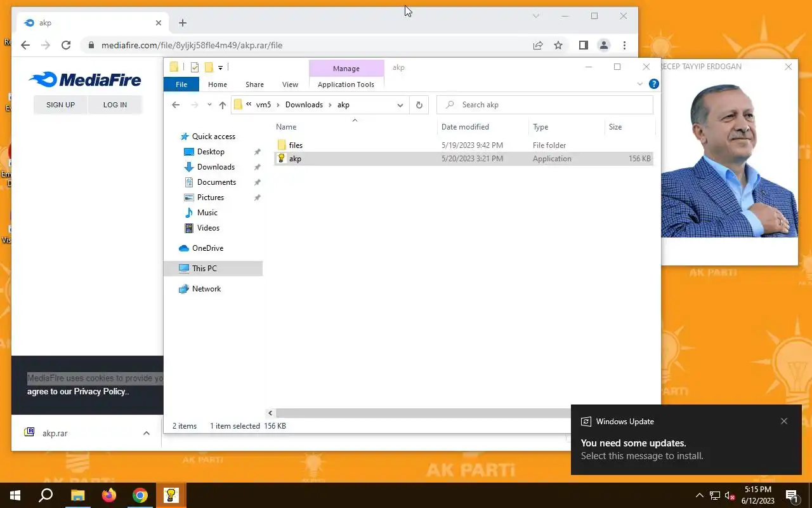Open Documents in the navigation pane
812x508 pixels.
click(216, 182)
